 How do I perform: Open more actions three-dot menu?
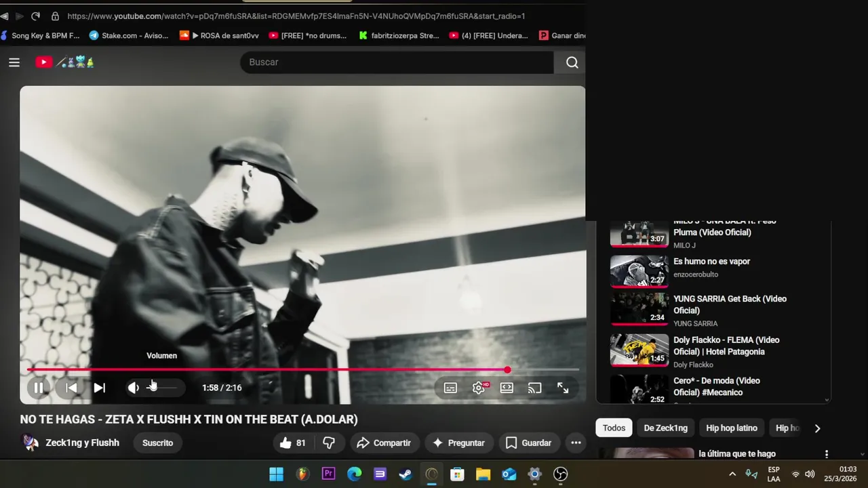(576, 443)
